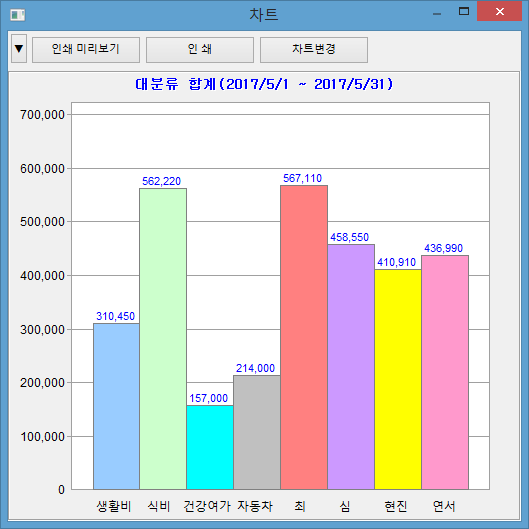Click the purple 심 bar
529x529 pixels.
click(351, 367)
